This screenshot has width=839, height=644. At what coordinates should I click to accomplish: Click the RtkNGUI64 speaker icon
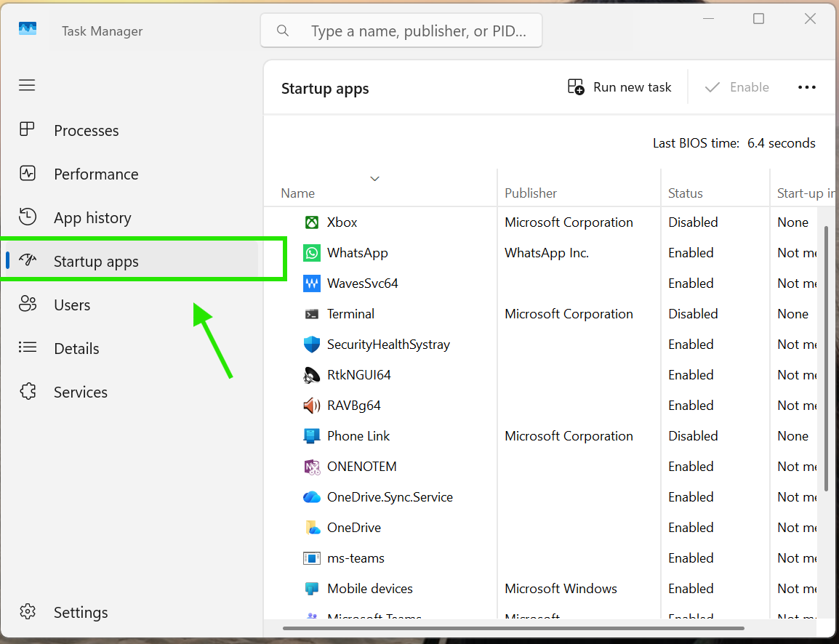(x=311, y=375)
